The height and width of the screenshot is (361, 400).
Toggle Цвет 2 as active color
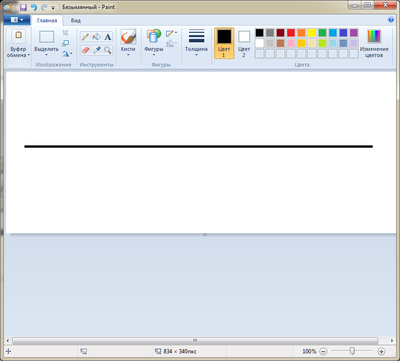click(x=244, y=43)
